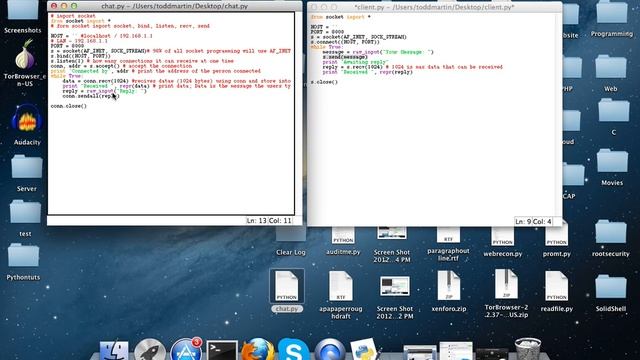Click 'Col: 11' status in chat.py
Screen dimensions: 640x360
[280, 221]
